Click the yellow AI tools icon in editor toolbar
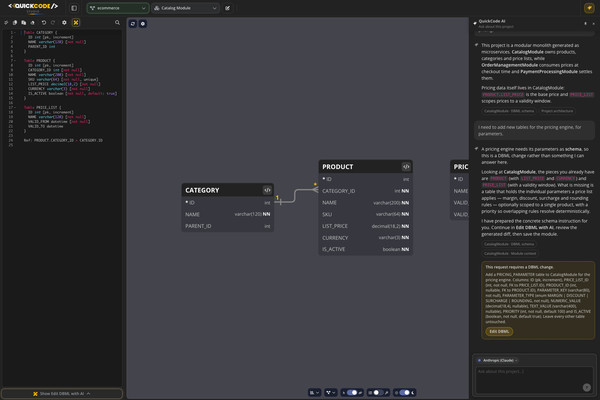This screenshot has height=400, width=600. [x=76, y=23]
